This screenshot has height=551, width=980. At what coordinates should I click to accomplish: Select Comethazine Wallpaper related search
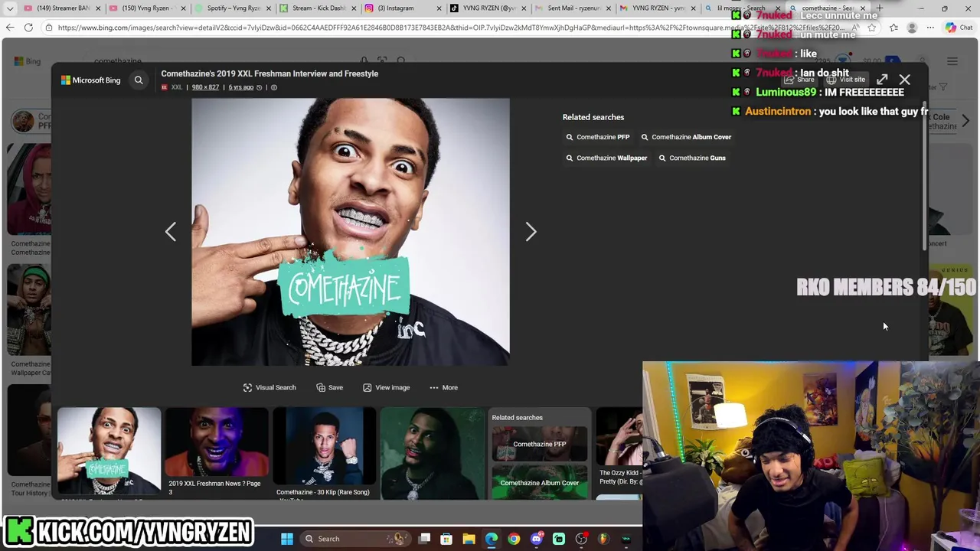pos(606,158)
